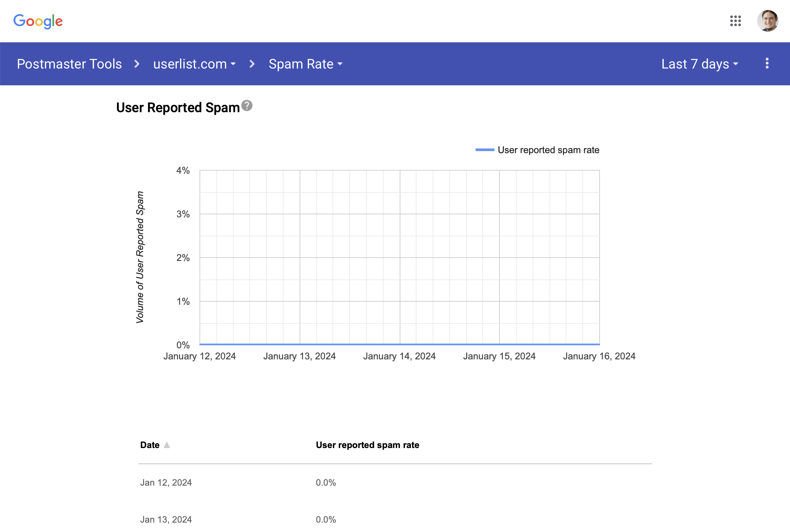Image resolution: width=790 pixels, height=532 pixels.
Task: Click the profile avatar photo
Action: (769, 21)
